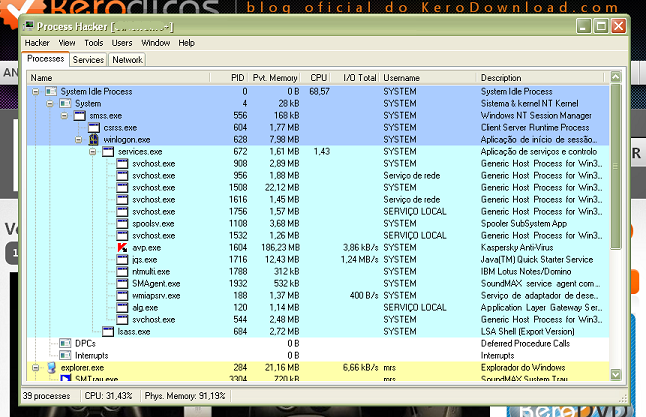
Task: Click the svchost.exe icon for PID 1508
Action: pos(122,187)
